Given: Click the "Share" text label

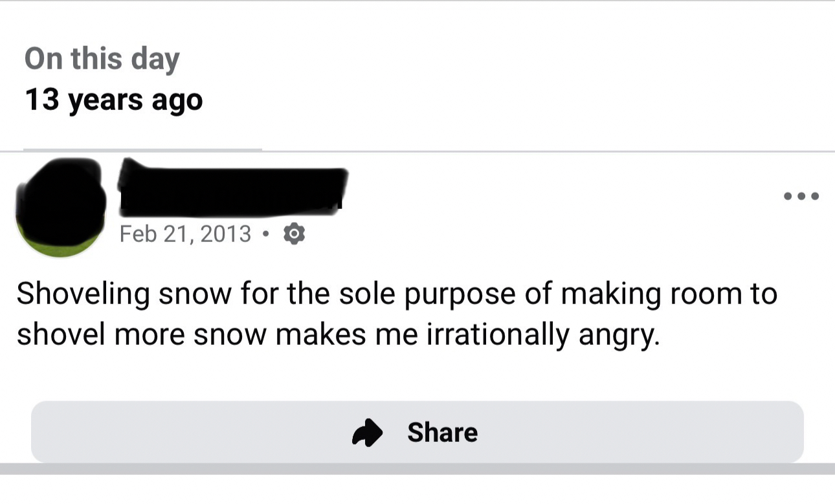Looking at the screenshot, I should 443,433.
